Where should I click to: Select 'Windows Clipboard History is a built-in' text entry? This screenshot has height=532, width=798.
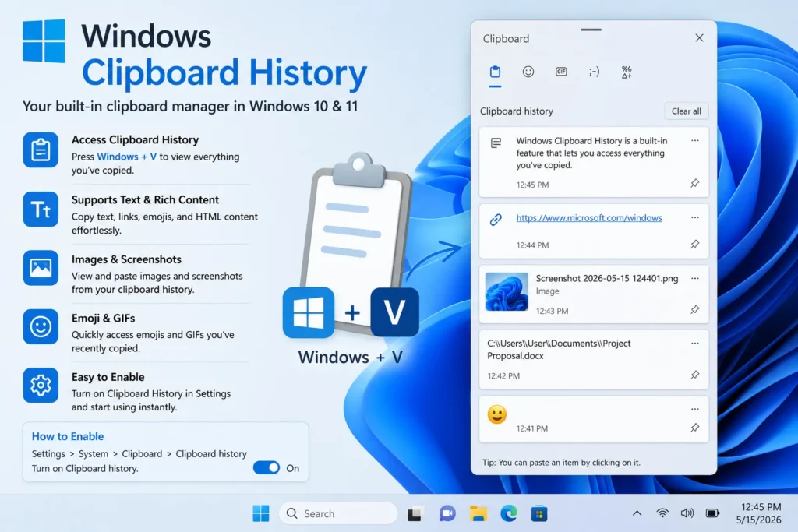tap(594, 162)
